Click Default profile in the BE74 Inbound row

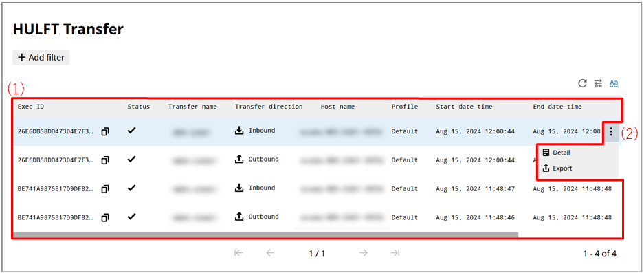click(405, 188)
